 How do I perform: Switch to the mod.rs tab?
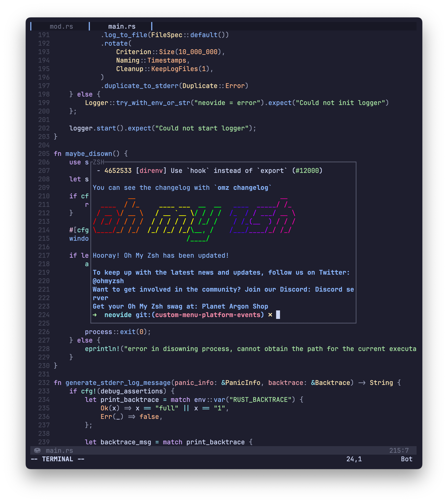[61, 26]
